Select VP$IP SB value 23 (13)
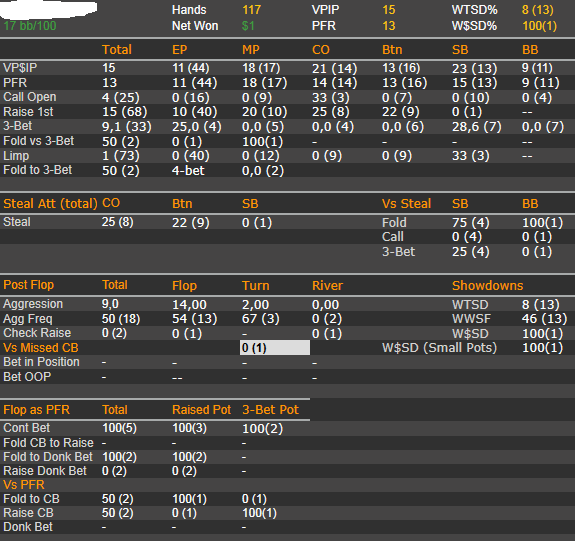The height and width of the screenshot is (541, 575). pyautogui.click(x=475, y=68)
